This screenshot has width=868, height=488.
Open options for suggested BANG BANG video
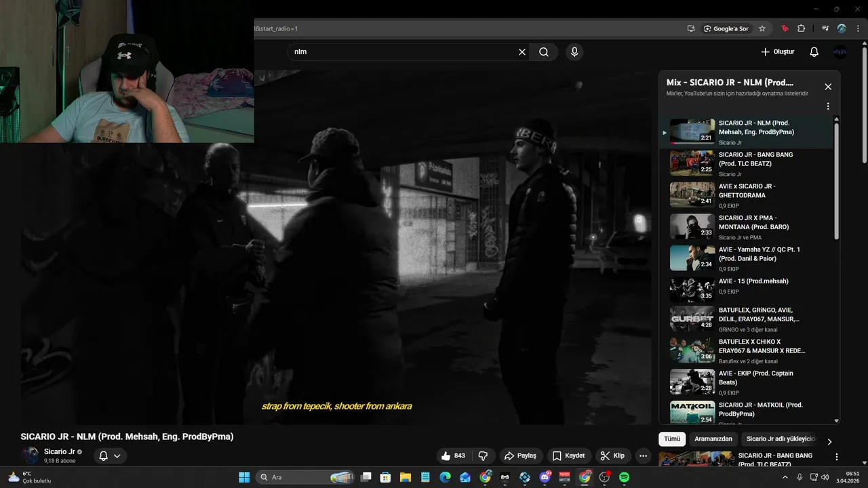coord(837,457)
